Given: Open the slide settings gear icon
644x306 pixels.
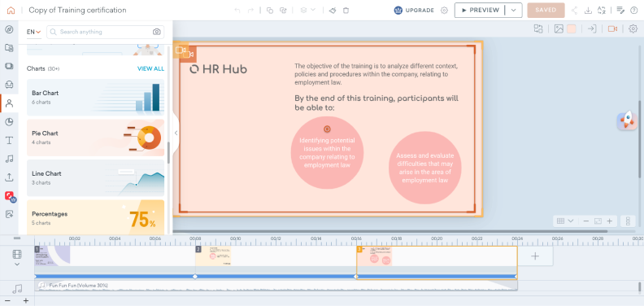Looking at the screenshot, I should pyautogui.click(x=633, y=28).
